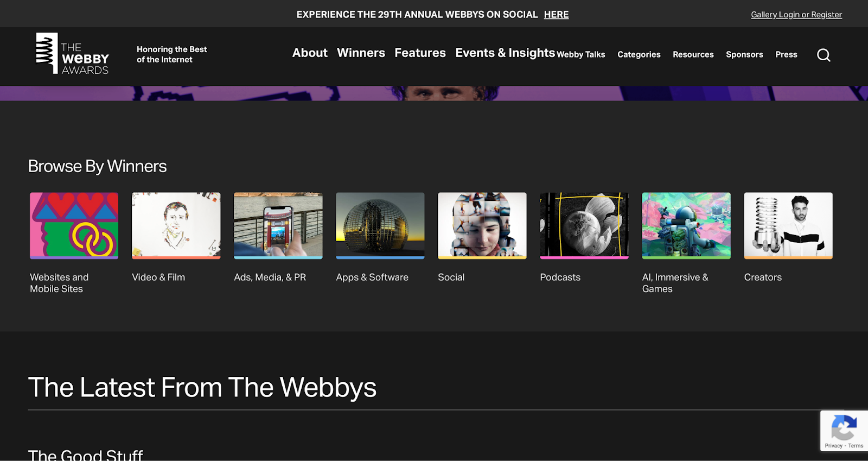Image resolution: width=868 pixels, height=461 pixels.
Task: Click the Browse By Winners heading
Action: coord(98,166)
